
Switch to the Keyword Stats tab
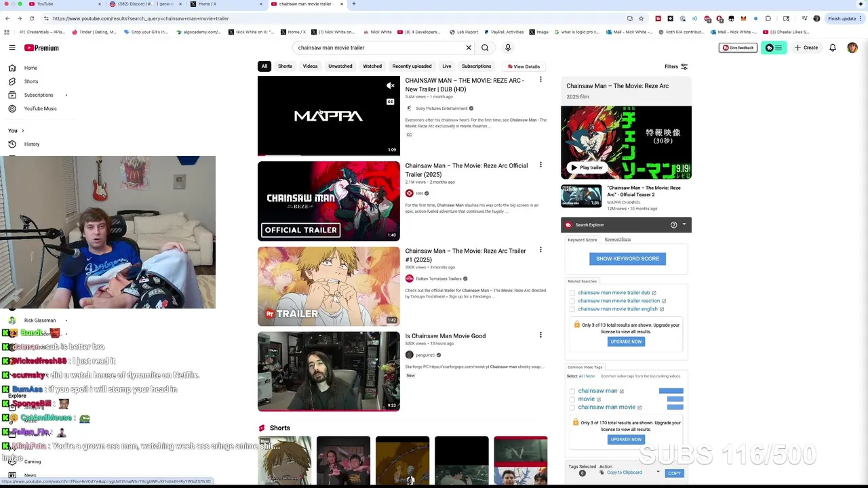pyautogui.click(x=618, y=239)
